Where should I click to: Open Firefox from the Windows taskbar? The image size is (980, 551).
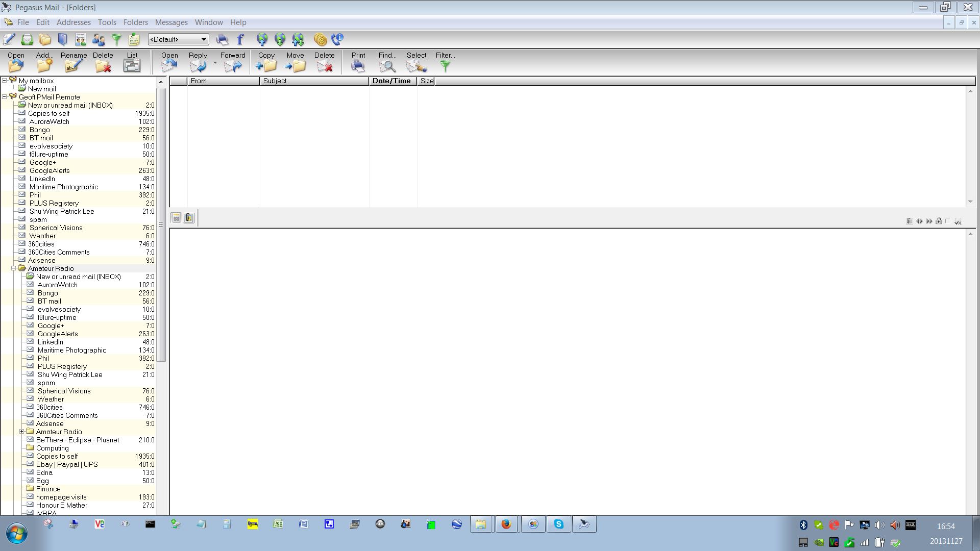pos(506,524)
